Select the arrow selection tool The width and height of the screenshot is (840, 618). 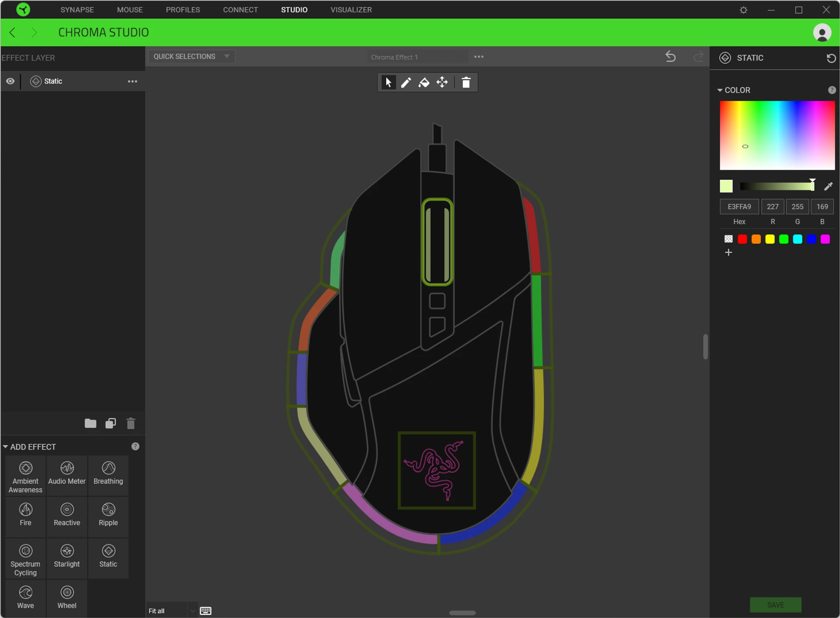[388, 82]
